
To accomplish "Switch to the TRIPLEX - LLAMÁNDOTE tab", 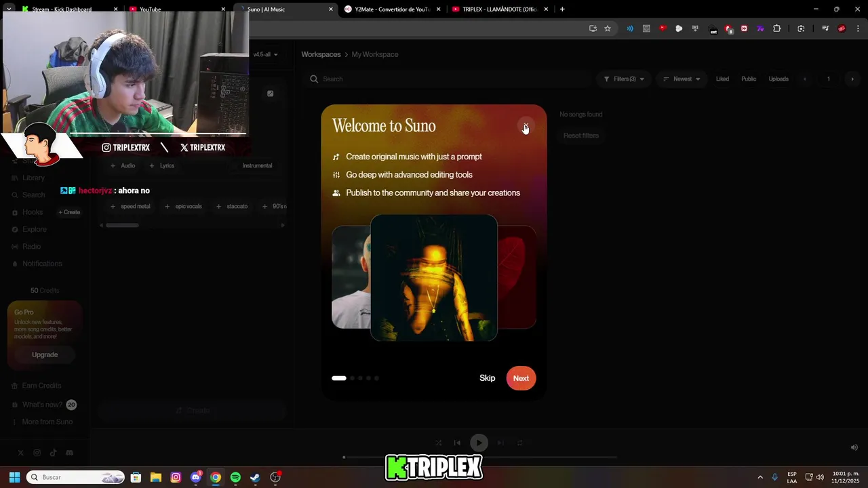I will (x=500, y=9).
